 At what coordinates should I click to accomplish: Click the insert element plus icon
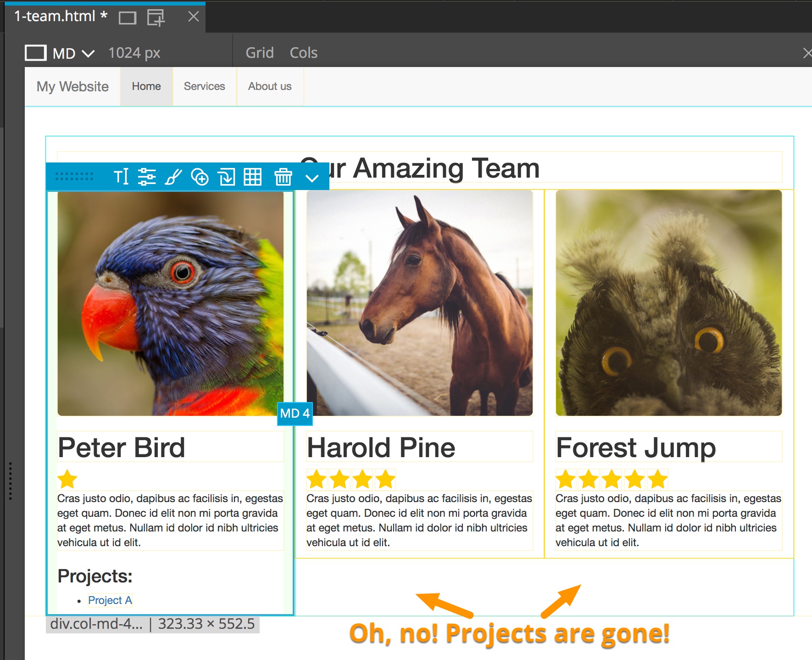pyautogui.click(x=200, y=177)
